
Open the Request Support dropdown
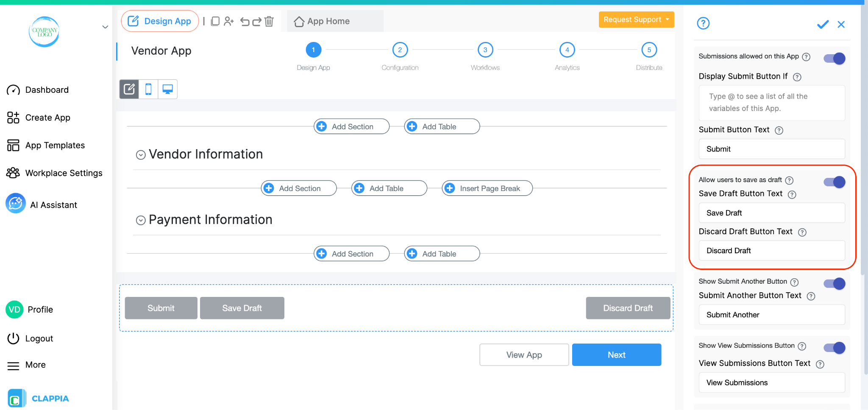pyautogui.click(x=636, y=19)
